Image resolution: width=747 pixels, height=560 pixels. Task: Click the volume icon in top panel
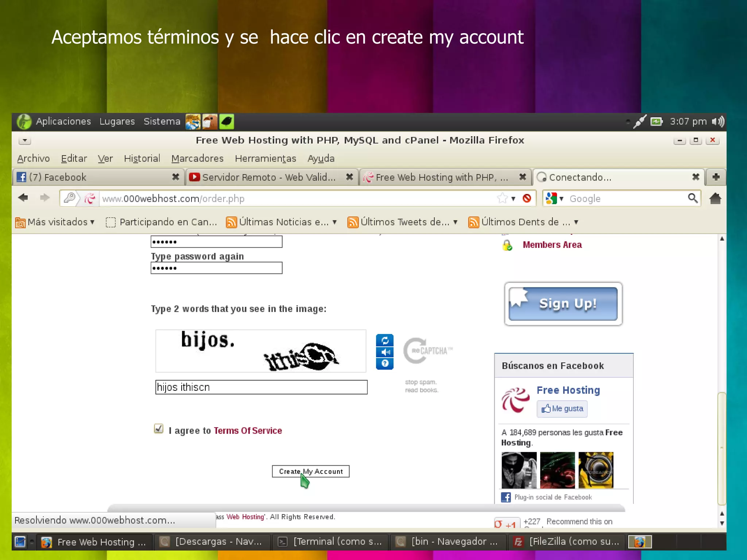click(x=718, y=121)
